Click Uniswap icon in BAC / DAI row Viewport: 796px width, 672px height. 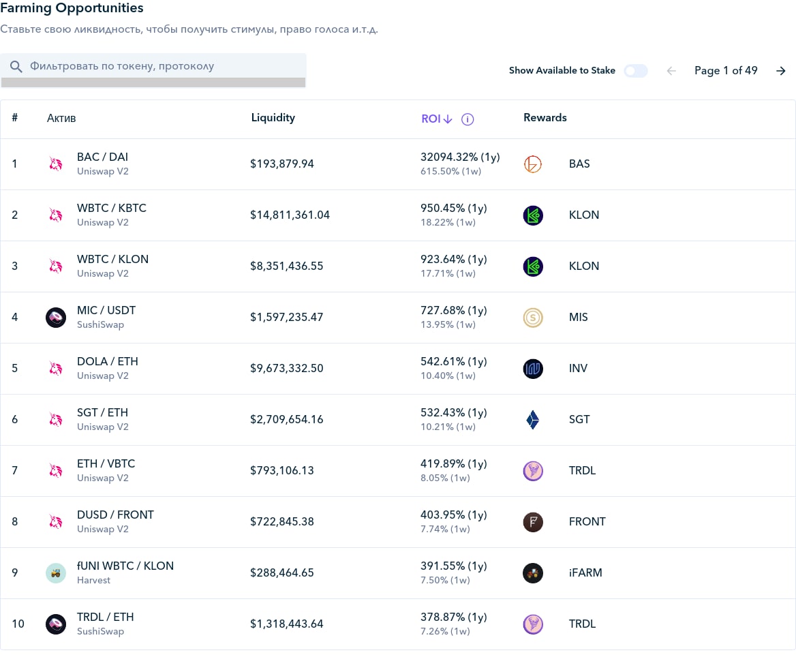pyautogui.click(x=56, y=164)
